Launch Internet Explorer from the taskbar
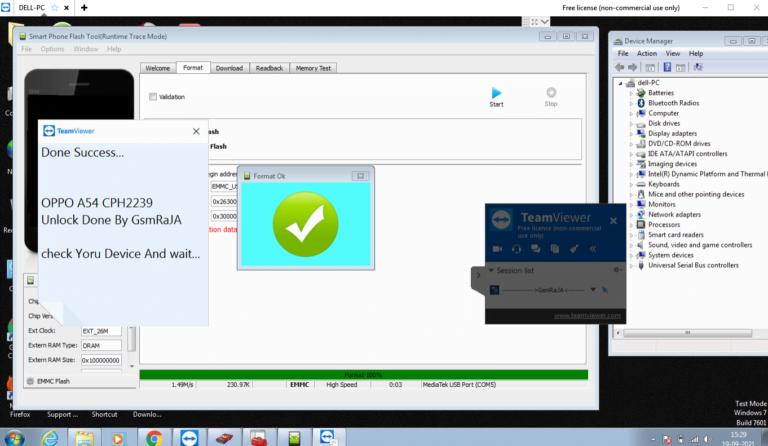Viewport: 768px width, 446px height. point(49,438)
